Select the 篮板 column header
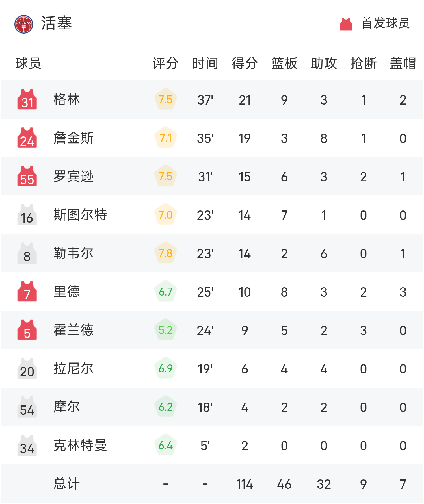The width and height of the screenshot is (424, 504). click(x=284, y=63)
